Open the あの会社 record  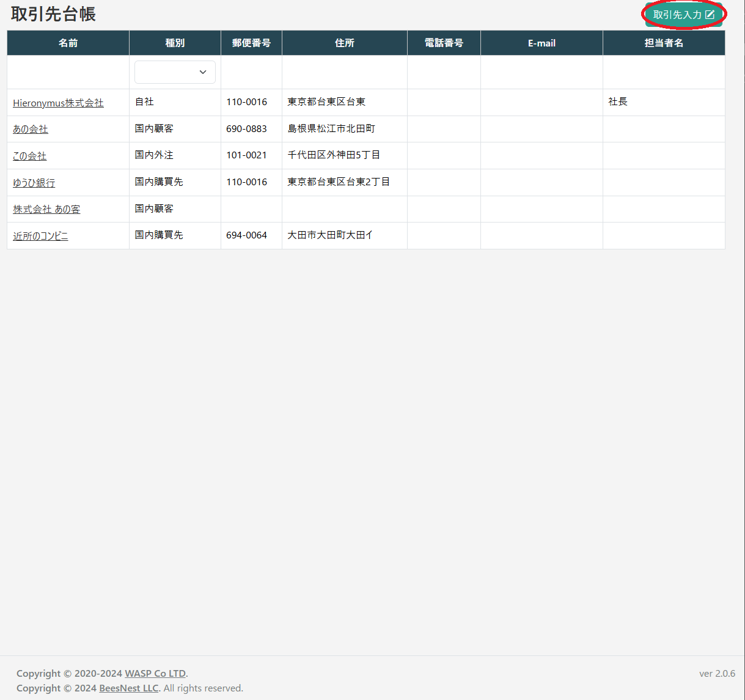(x=29, y=129)
